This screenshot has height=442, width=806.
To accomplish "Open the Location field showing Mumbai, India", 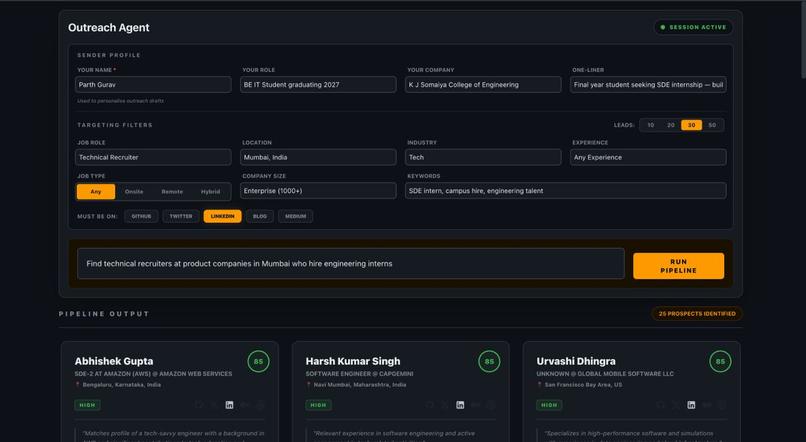I will pyautogui.click(x=318, y=157).
